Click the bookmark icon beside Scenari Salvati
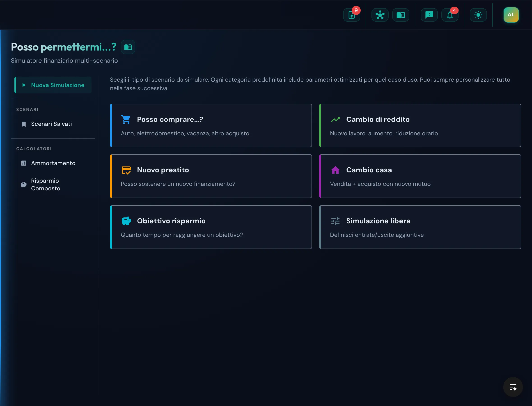 click(24, 124)
